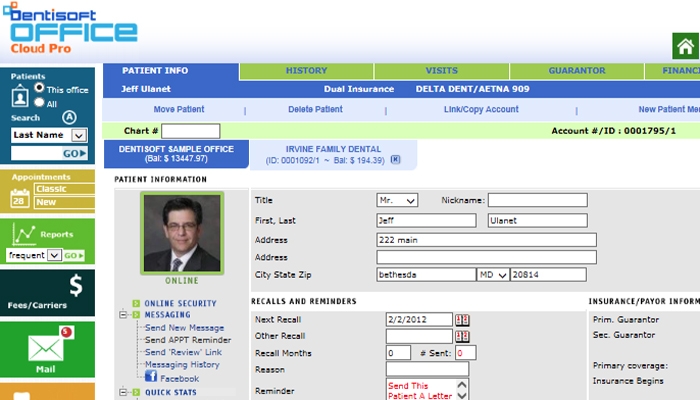Click the first name field 'Jeff'
The image size is (700, 400).
click(x=426, y=221)
